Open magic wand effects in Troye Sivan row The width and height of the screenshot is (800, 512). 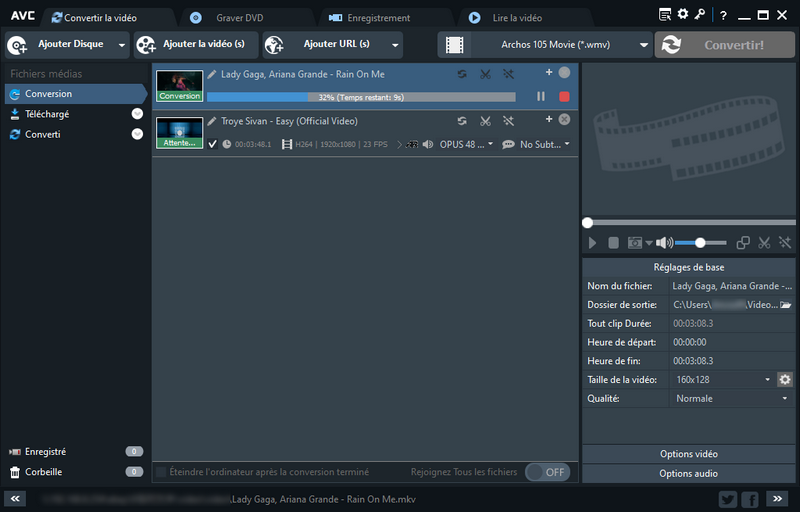click(508, 121)
